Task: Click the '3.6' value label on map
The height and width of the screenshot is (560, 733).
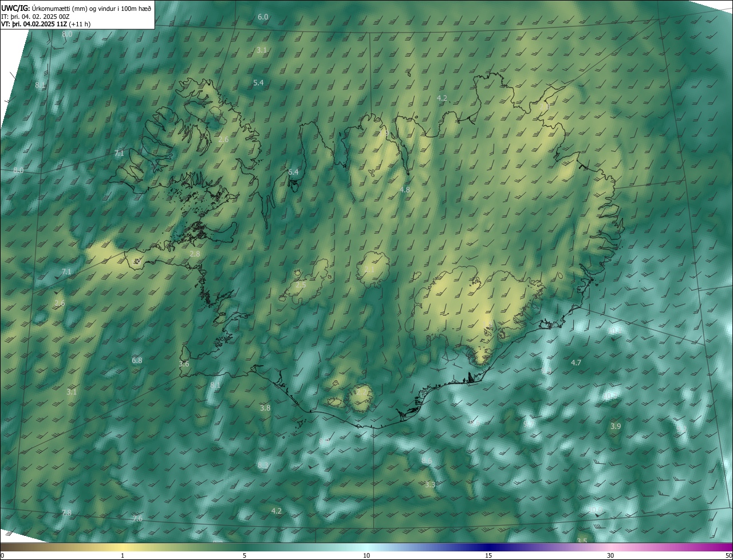Action: tap(184, 364)
